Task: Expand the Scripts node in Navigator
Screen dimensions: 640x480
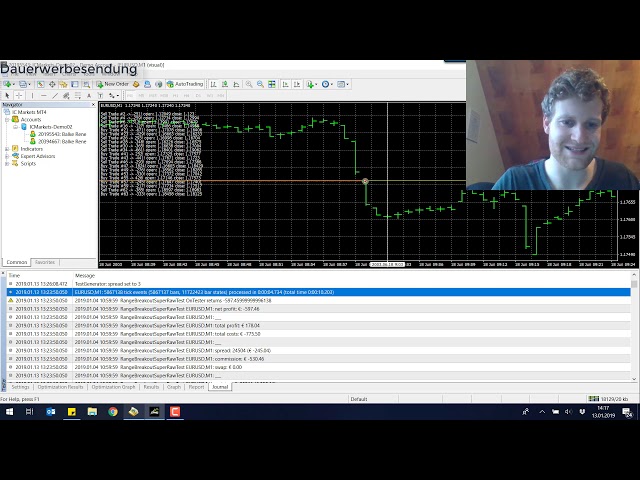Action: pos(5,163)
